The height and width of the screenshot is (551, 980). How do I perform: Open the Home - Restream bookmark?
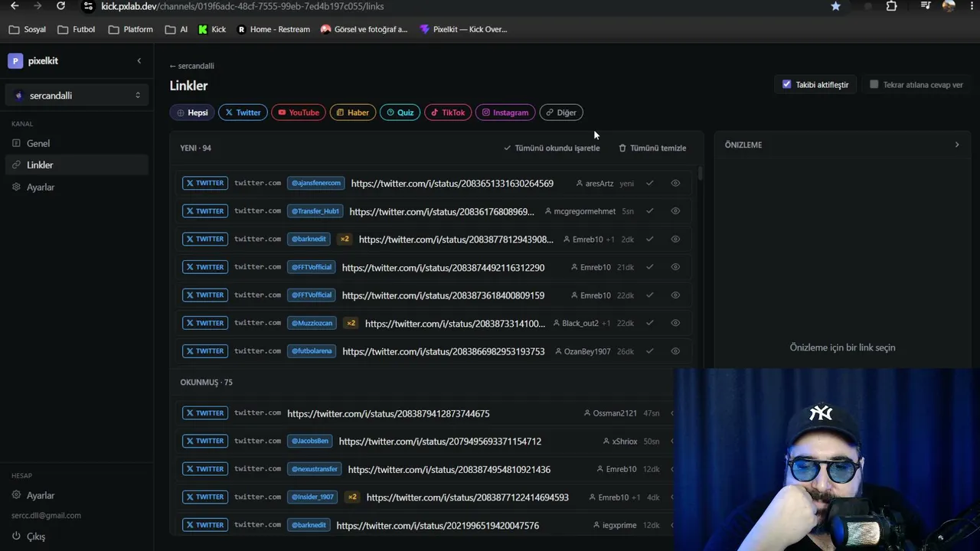tap(273, 30)
